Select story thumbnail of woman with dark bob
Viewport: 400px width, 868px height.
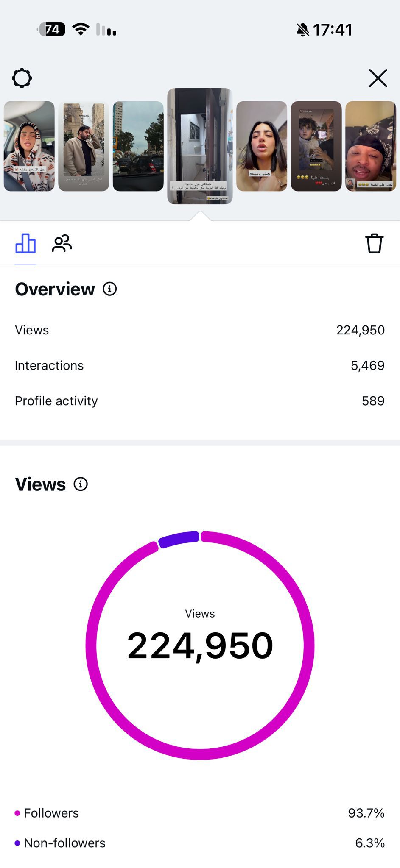click(x=262, y=146)
